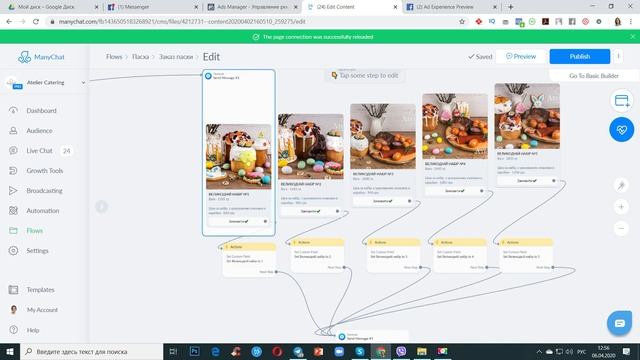
Task: Open the Windows Start menu
Action: (x=10, y=351)
